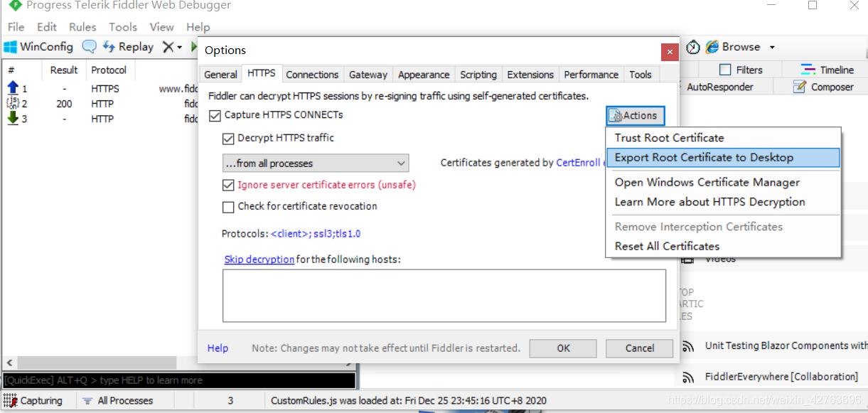Screen dimensions: 868x413
Task: Click the Help link in Options dialog
Action: (218, 348)
